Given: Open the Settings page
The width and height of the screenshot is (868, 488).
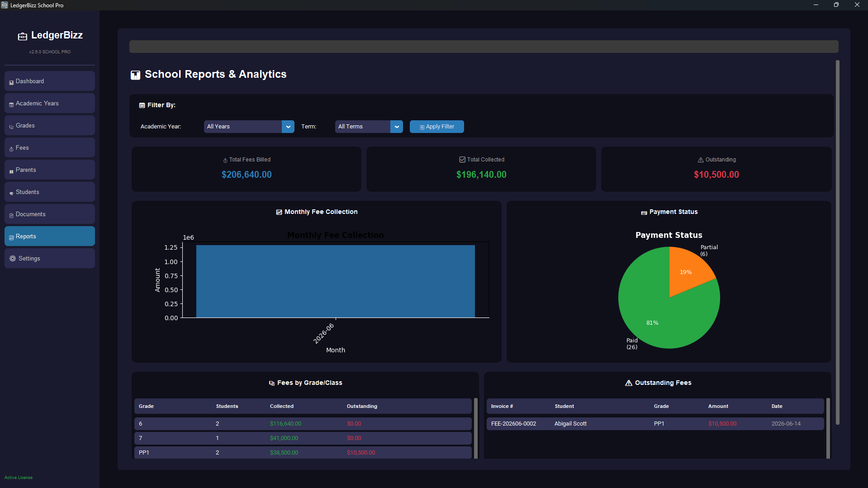Looking at the screenshot, I should point(50,259).
